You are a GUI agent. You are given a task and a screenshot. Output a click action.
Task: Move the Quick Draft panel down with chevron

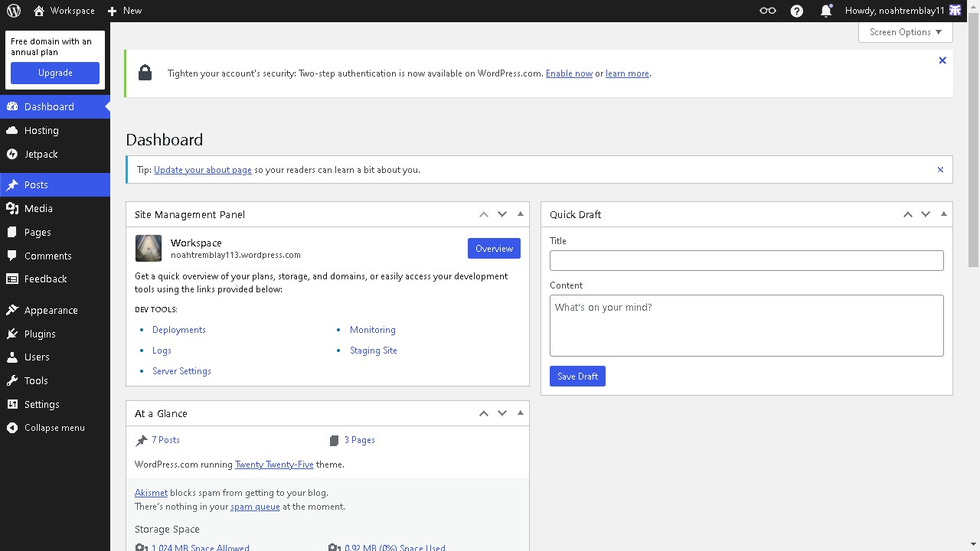coord(926,214)
